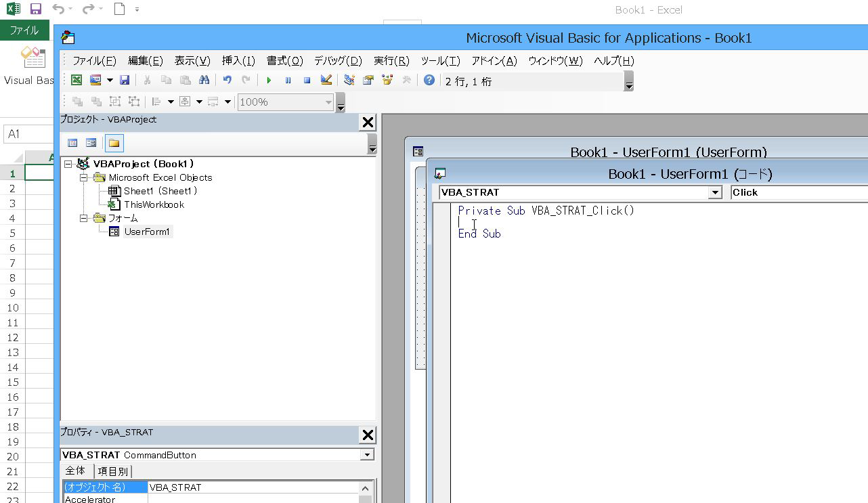Screen dimensions: 868x503
Task: Open Project Explorer toolbar icon
Action: click(349, 81)
